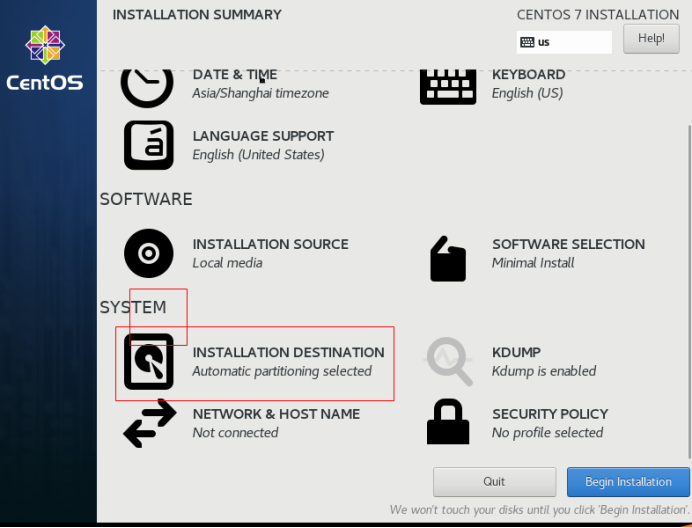Select the LANGUAGE SUPPORT label

263,136
